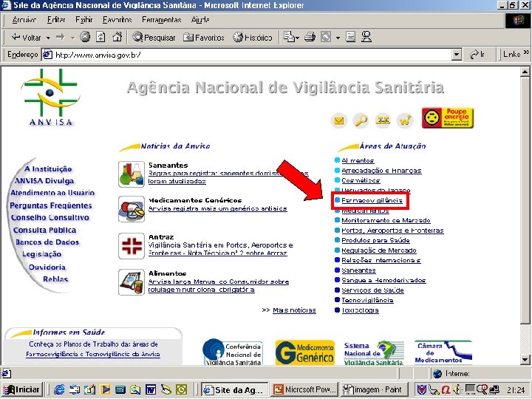Expand the Voltar history dropdown arrow
The width and height of the screenshot is (532, 399).
point(48,38)
